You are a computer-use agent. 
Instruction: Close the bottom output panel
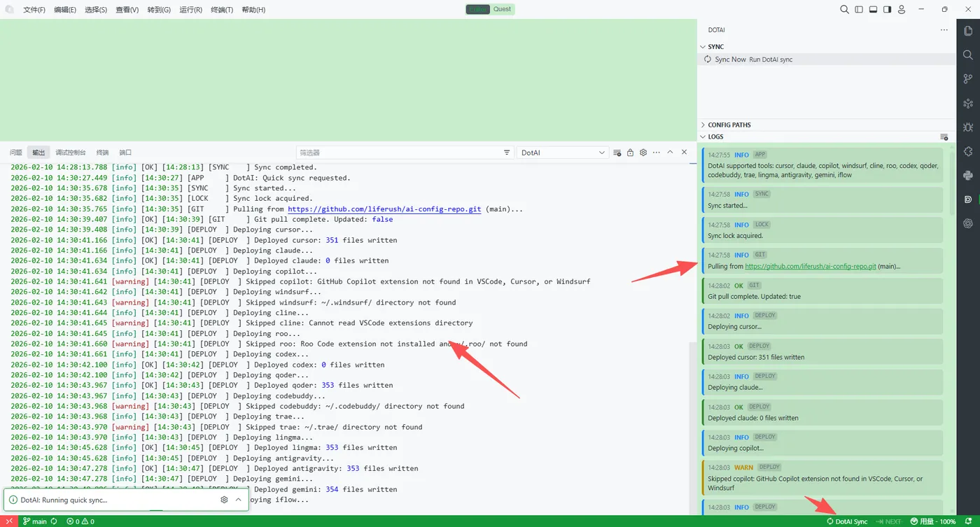[684, 152]
